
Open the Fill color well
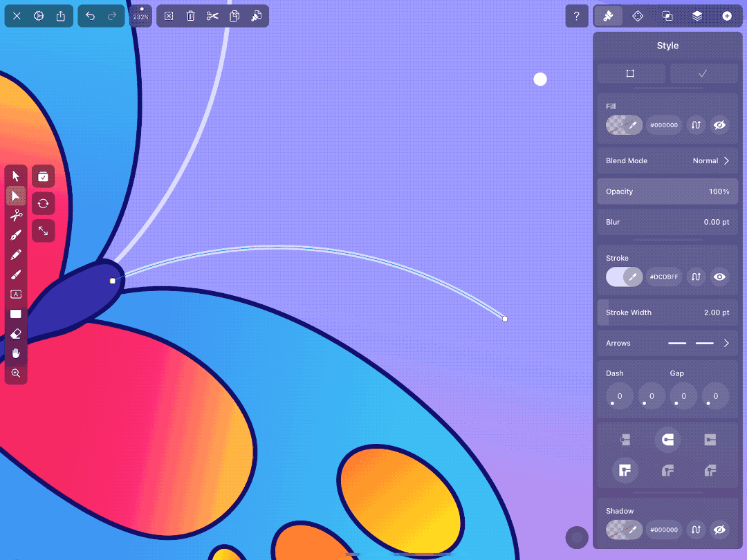[x=624, y=125]
